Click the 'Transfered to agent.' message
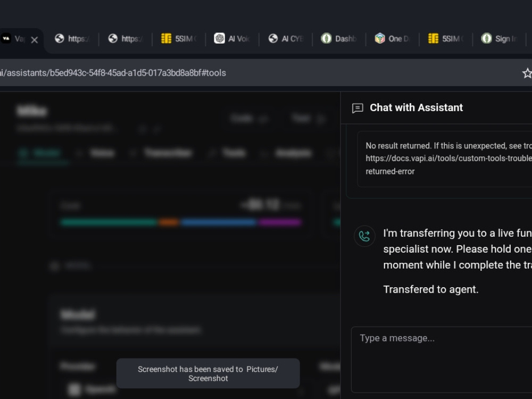 [431, 289]
